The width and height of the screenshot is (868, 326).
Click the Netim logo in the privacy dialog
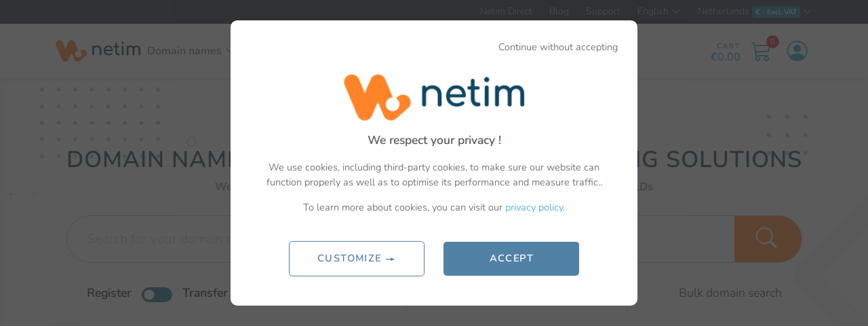tap(434, 97)
